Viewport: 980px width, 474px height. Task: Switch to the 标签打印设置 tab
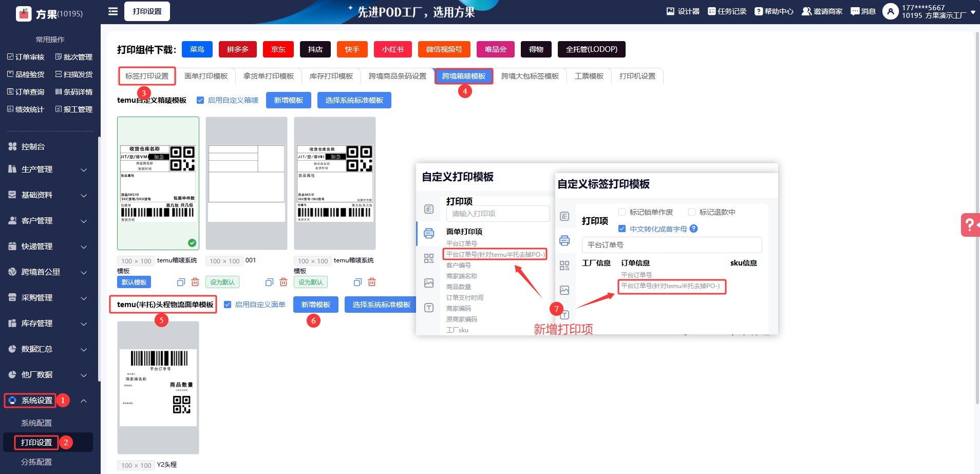(147, 76)
